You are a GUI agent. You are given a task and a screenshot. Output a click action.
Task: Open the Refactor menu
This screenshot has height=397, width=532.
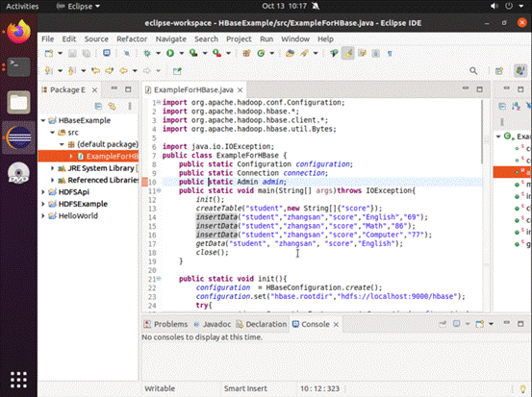click(x=132, y=39)
